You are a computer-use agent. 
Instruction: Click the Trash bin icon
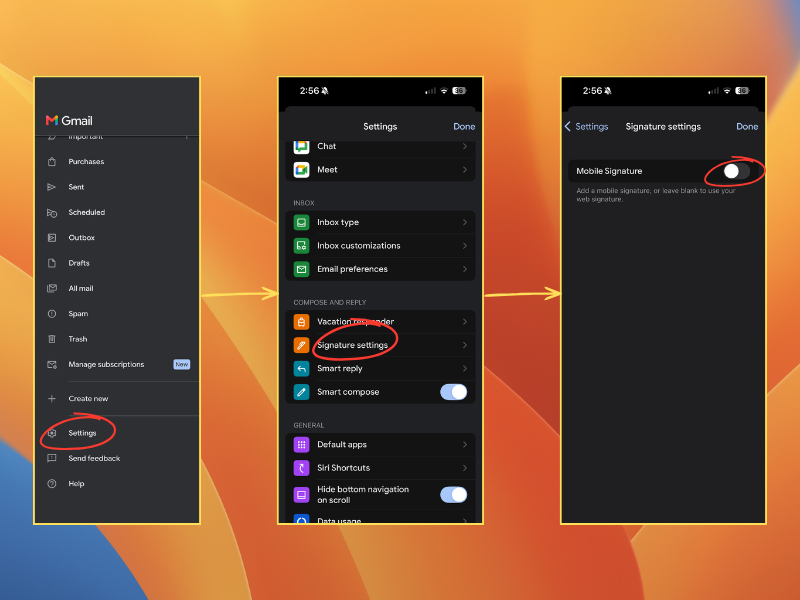pos(52,339)
